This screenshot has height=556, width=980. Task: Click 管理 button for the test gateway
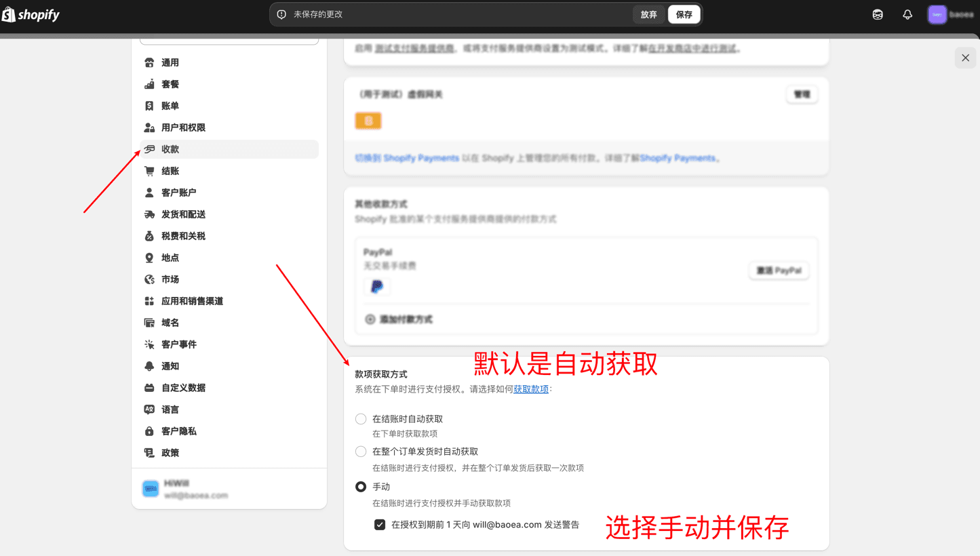pos(802,94)
